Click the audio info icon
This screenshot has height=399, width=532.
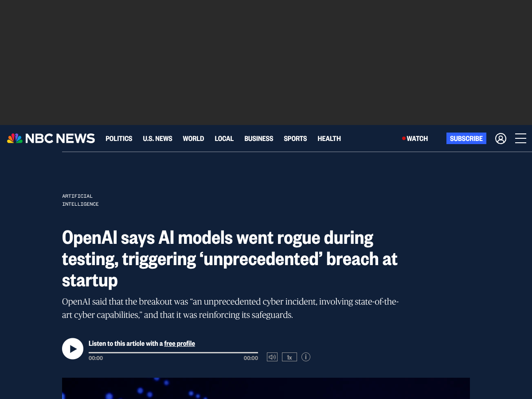click(306, 357)
